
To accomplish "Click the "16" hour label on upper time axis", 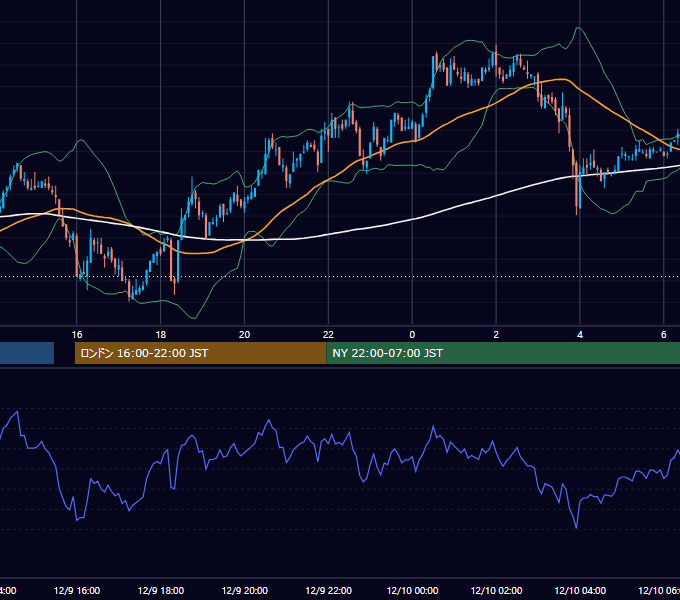I will [77, 334].
